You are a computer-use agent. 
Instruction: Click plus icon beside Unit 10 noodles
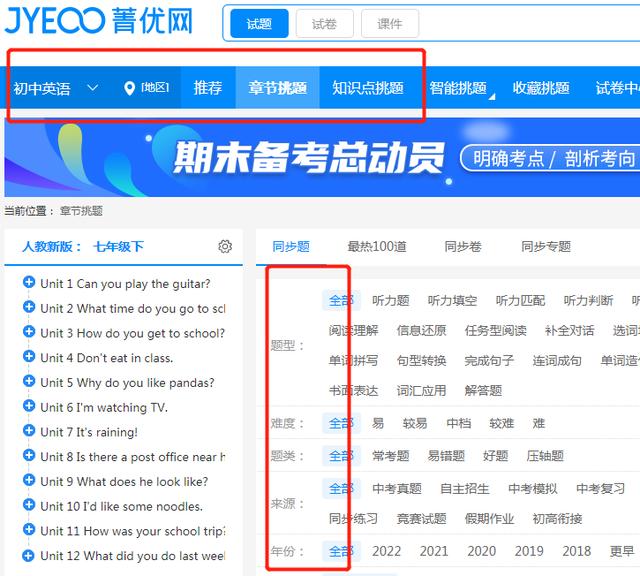[x=29, y=505]
